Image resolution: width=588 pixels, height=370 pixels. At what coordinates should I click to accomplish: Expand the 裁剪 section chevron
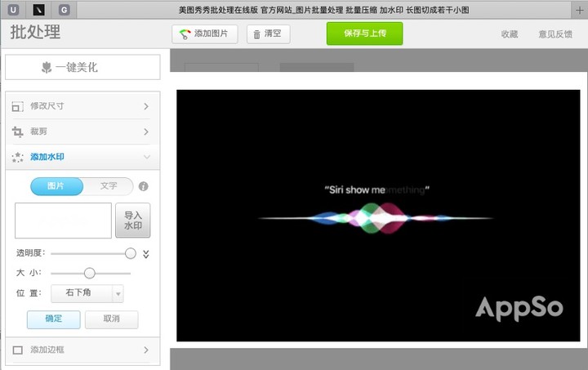146,132
